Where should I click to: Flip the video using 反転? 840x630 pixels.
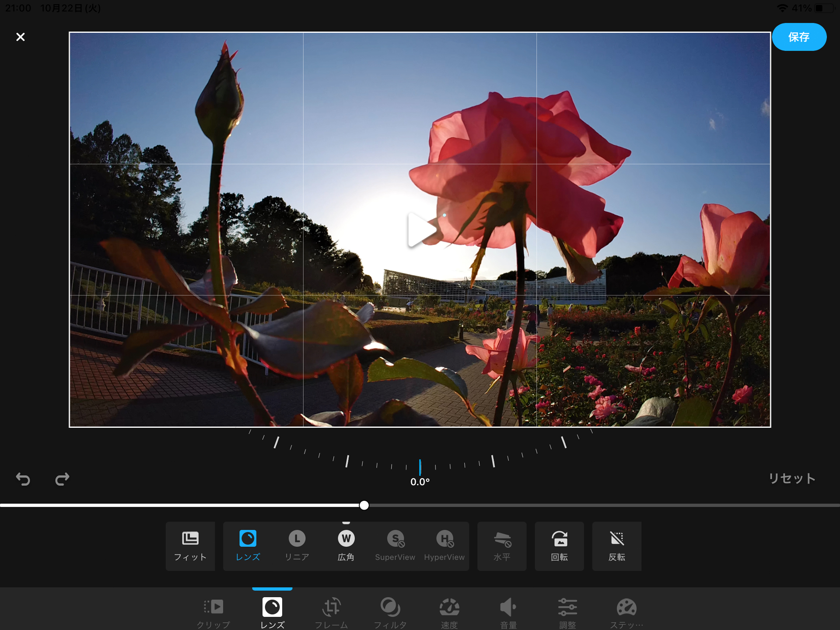[x=617, y=546]
